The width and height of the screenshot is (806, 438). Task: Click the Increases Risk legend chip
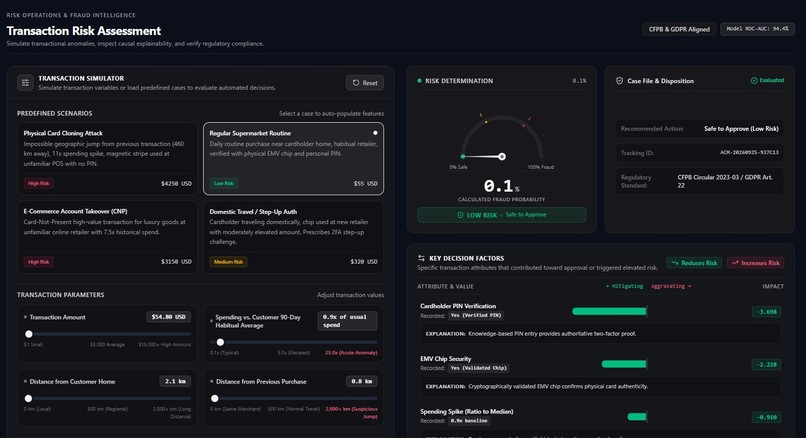click(x=756, y=263)
